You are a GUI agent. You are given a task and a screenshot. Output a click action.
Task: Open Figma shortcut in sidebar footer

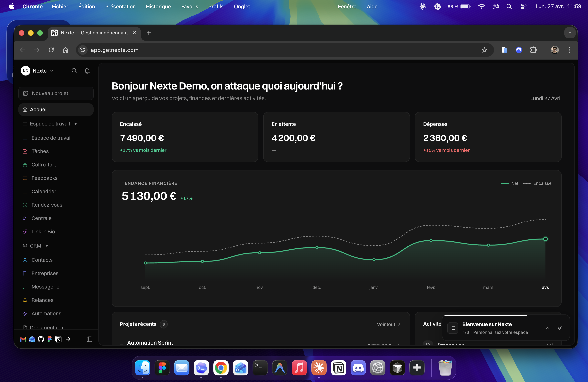[x=50, y=339]
